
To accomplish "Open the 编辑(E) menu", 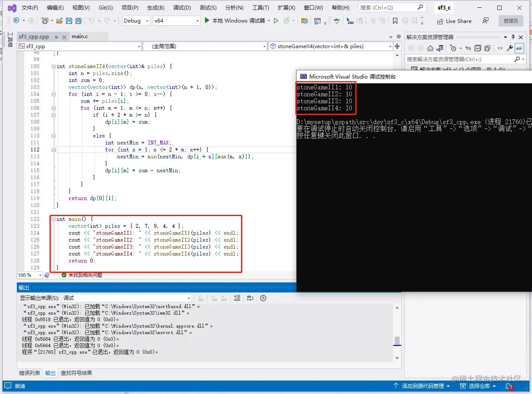I will pos(55,8).
